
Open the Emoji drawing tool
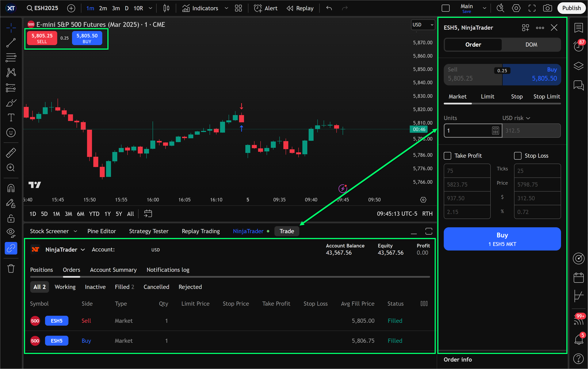pos(11,133)
